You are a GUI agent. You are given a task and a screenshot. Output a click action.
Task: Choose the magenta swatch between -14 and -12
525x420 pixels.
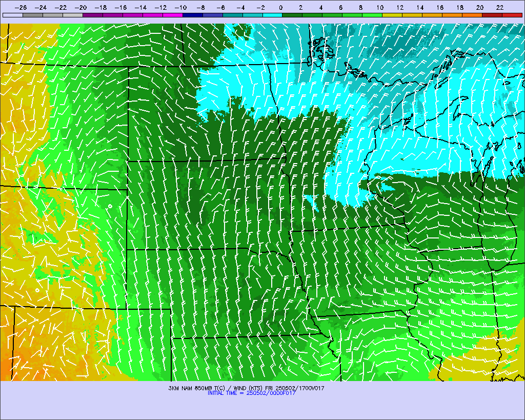point(153,15)
